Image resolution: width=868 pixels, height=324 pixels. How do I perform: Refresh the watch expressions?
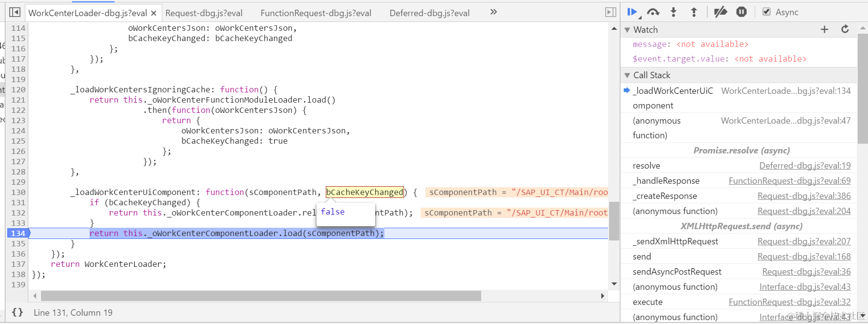[845, 29]
